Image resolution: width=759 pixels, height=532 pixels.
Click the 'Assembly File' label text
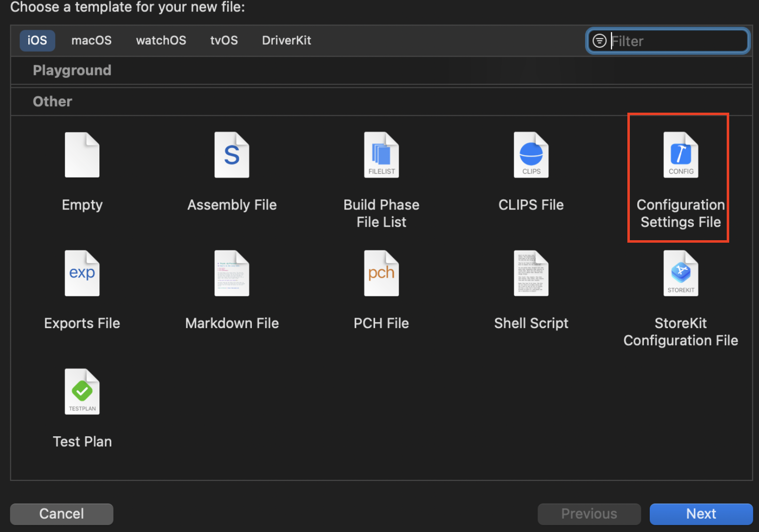click(232, 205)
